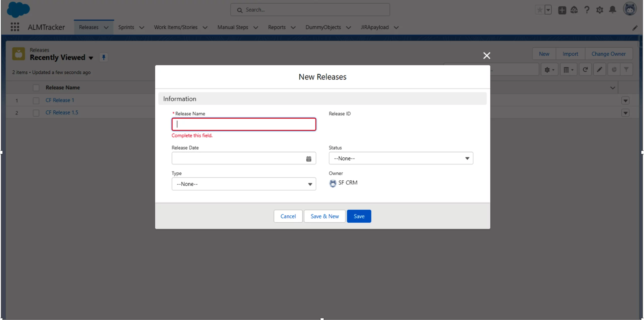Viewport: 644px width, 320px height.
Task: Click the Save button
Action: click(x=359, y=216)
